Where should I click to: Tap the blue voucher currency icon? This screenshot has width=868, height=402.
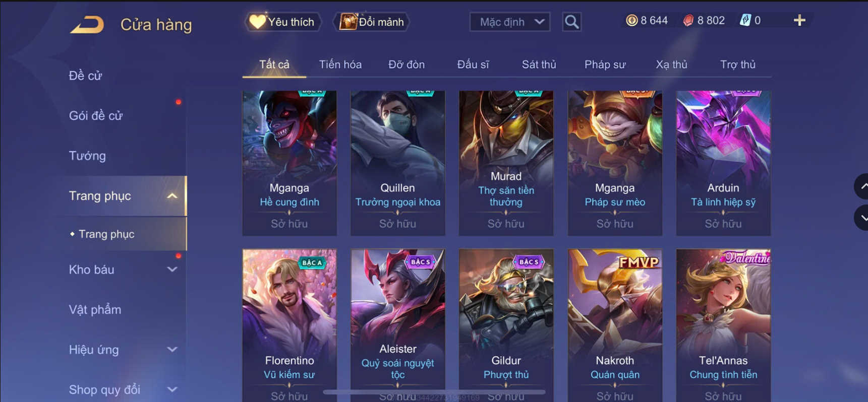(x=745, y=20)
